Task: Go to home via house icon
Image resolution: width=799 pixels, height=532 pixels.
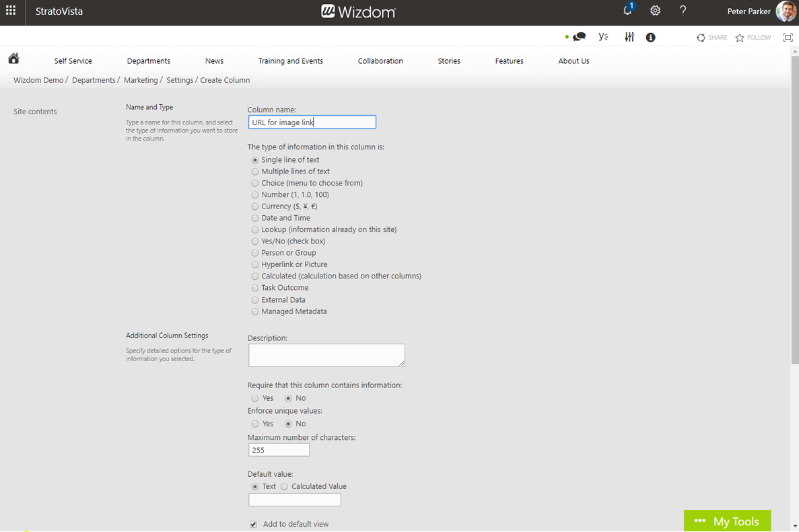Action: tap(13, 59)
